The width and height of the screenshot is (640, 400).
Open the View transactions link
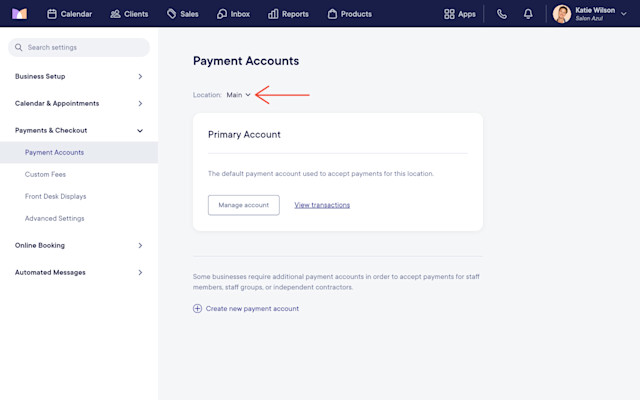322,205
